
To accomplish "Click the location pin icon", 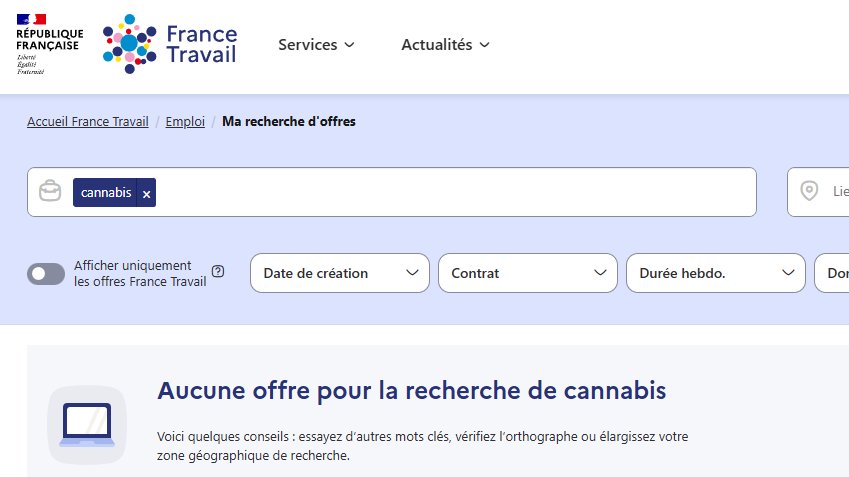I will (809, 191).
